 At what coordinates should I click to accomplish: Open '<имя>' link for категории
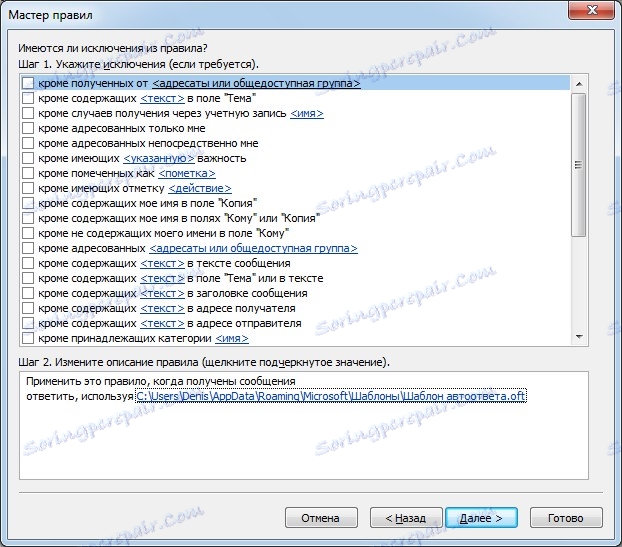coord(232,338)
